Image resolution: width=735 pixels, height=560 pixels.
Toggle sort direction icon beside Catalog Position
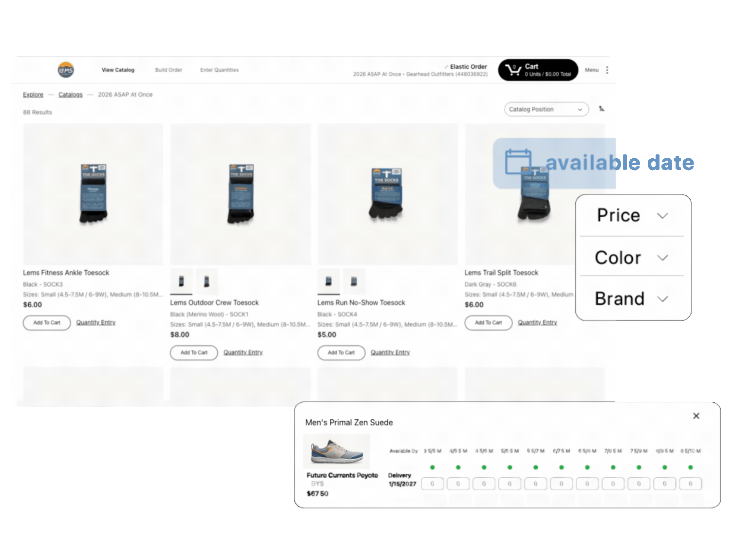pyautogui.click(x=602, y=109)
